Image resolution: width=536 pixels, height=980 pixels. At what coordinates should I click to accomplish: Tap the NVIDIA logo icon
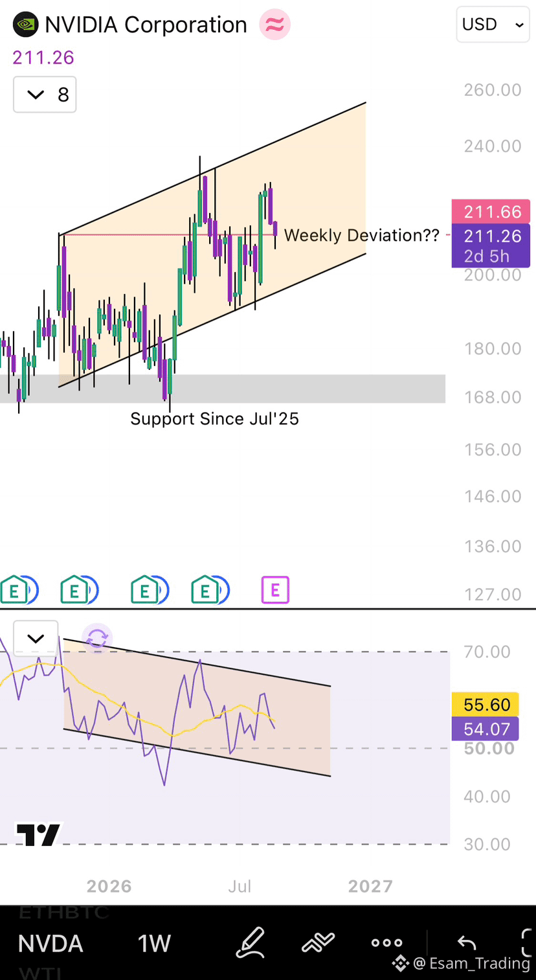click(x=26, y=25)
